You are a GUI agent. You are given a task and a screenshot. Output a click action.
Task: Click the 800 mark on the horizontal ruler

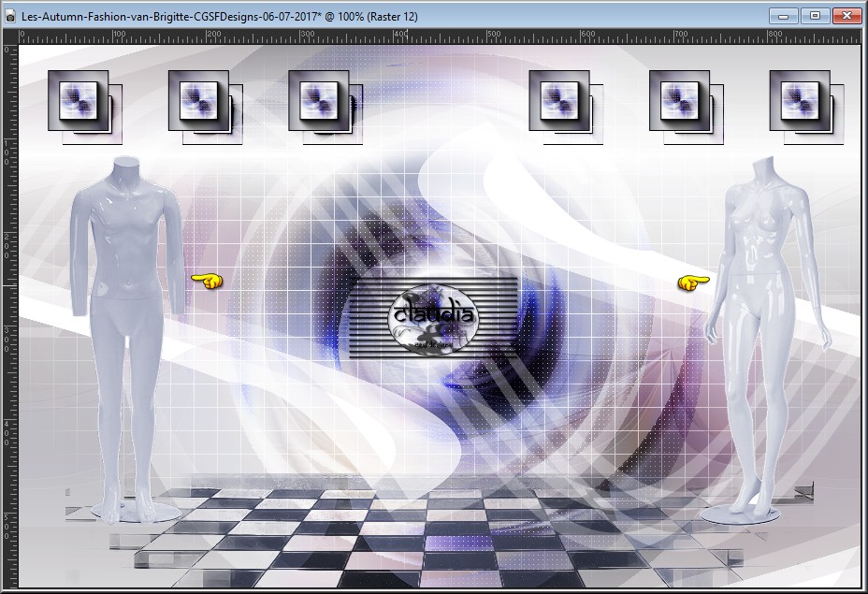click(x=774, y=35)
